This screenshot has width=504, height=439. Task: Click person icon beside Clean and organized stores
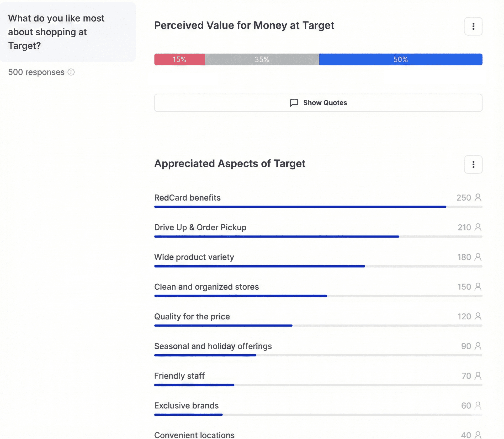pos(477,287)
